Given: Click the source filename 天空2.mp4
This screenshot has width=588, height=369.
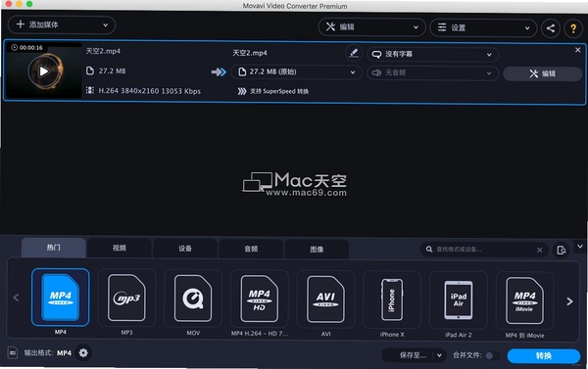Looking at the screenshot, I should (x=103, y=51).
